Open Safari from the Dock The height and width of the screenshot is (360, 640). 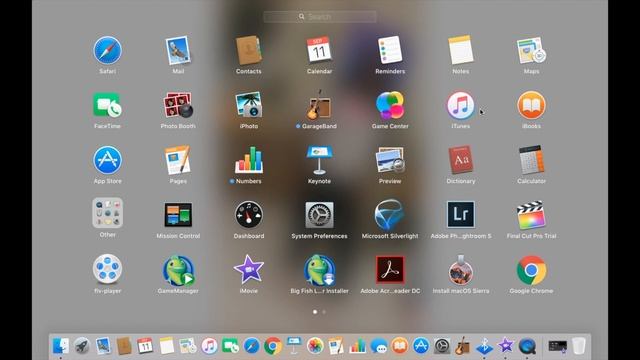[251, 346]
